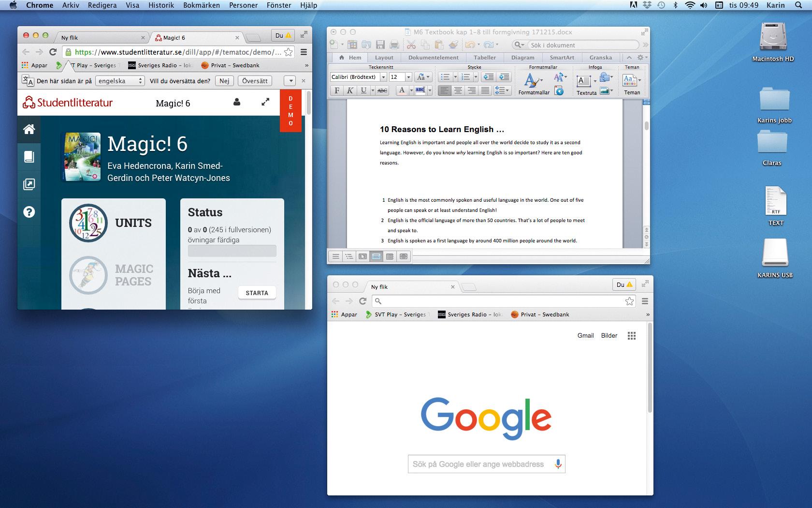This screenshot has height=508, width=812.
Task: Toggle italic (K) formatting in Word
Action: [350, 90]
